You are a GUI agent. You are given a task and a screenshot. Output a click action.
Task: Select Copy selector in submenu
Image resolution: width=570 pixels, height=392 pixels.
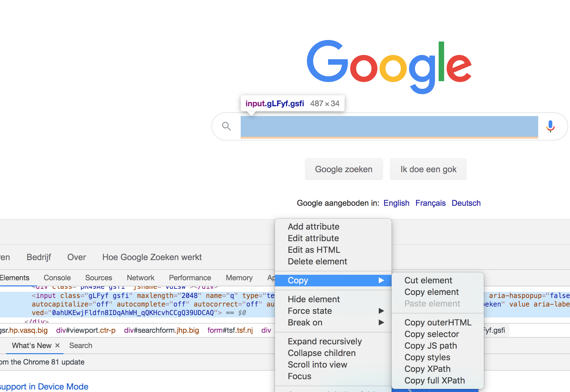(x=438, y=334)
